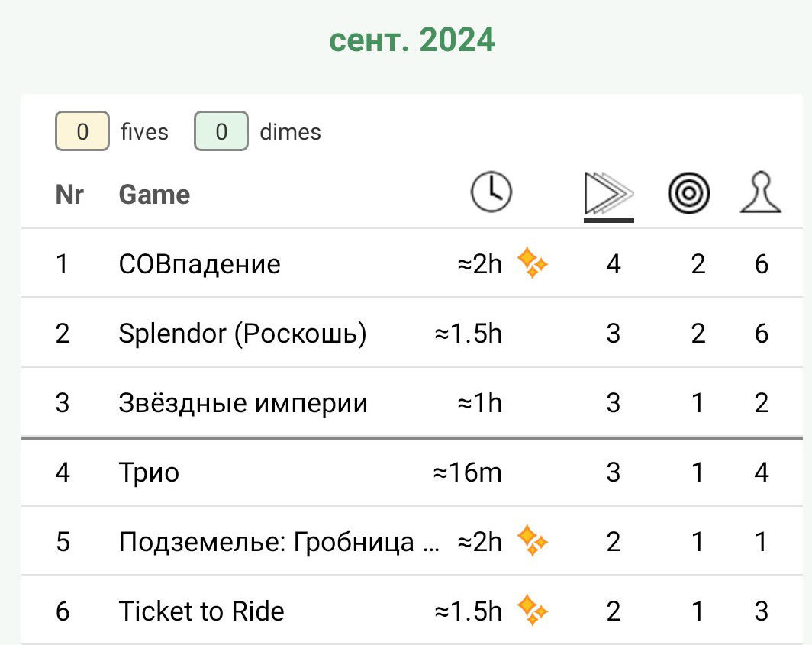Click the ≈16m duration next to Трио
Screen dimensions: 812x645
pos(466,472)
